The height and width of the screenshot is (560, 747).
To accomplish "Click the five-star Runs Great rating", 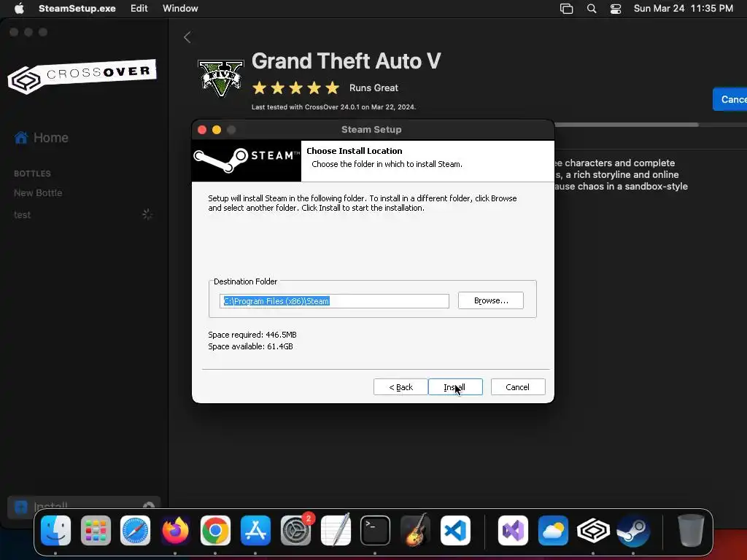I will pos(296,88).
